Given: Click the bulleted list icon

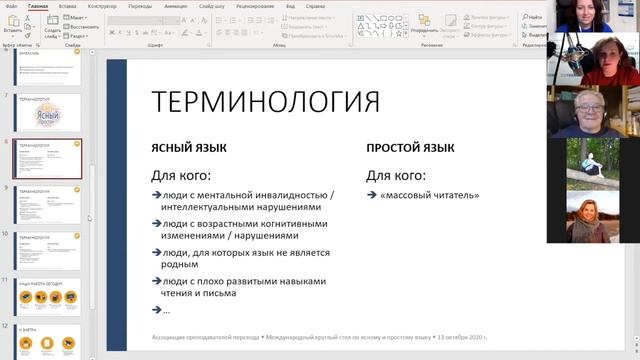Looking at the screenshot, I should tap(219, 20).
